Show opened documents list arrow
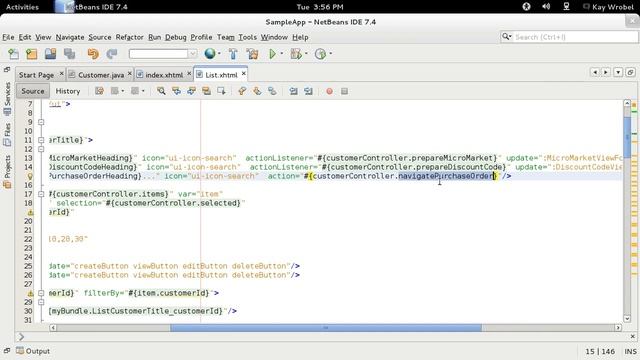The width and height of the screenshot is (640, 360). (x=618, y=72)
